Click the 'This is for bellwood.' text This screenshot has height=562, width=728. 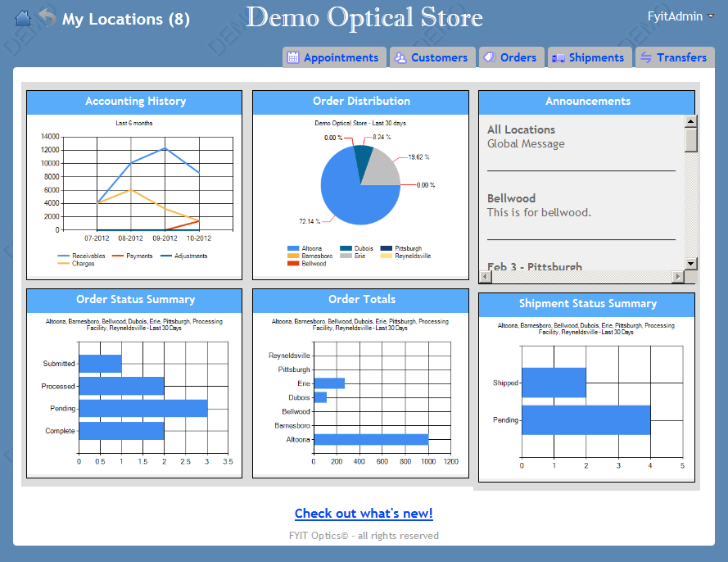click(x=539, y=213)
